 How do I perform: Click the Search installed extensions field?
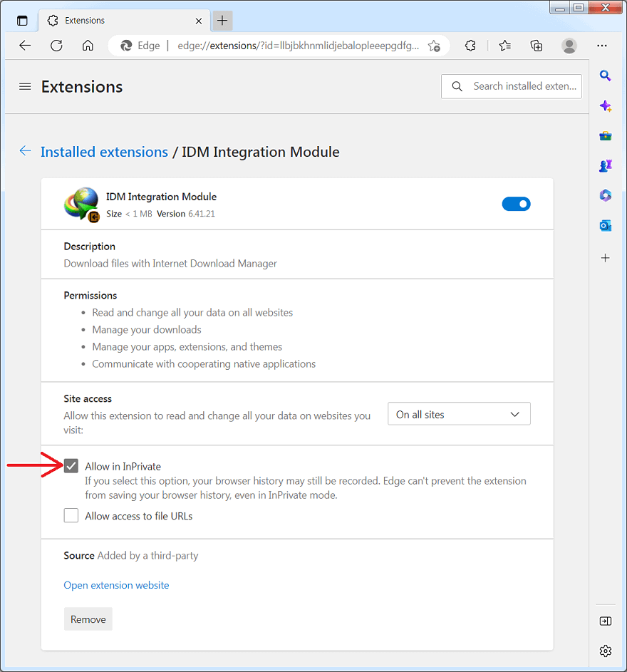(x=512, y=86)
